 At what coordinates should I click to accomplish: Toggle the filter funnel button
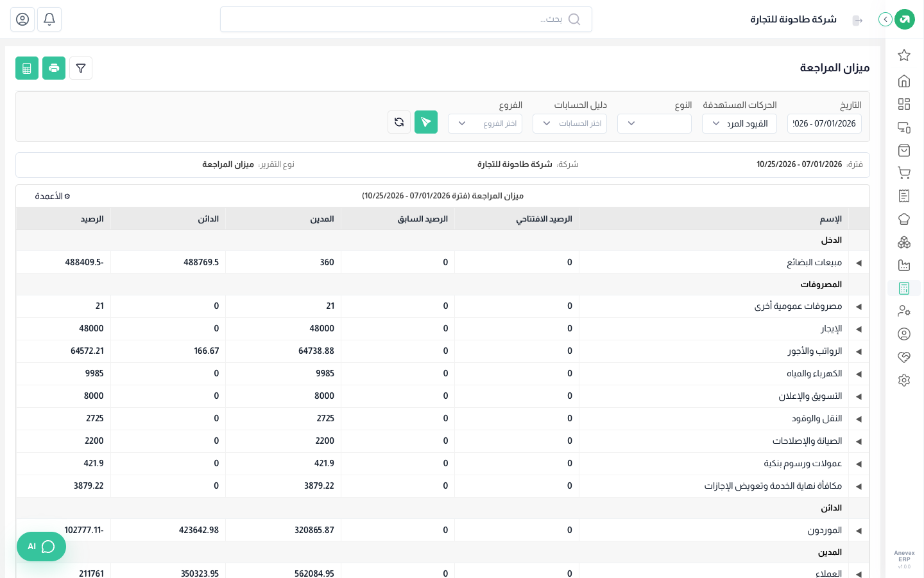point(81,68)
